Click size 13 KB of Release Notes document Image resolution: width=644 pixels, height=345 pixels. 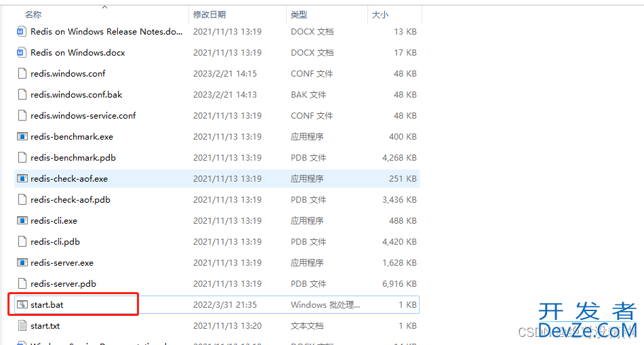point(405,32)
